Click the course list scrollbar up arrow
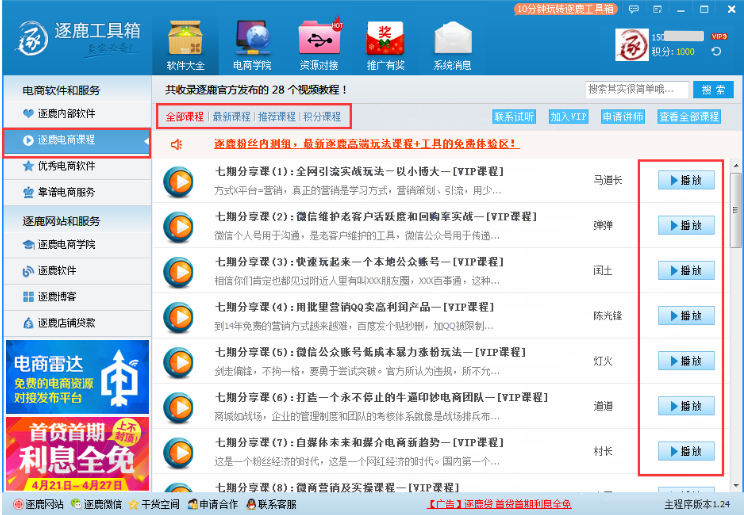 [736, 166]
